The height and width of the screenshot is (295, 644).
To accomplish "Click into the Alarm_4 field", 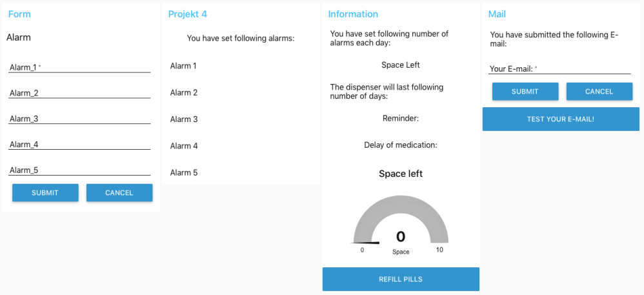I will 79,145.
